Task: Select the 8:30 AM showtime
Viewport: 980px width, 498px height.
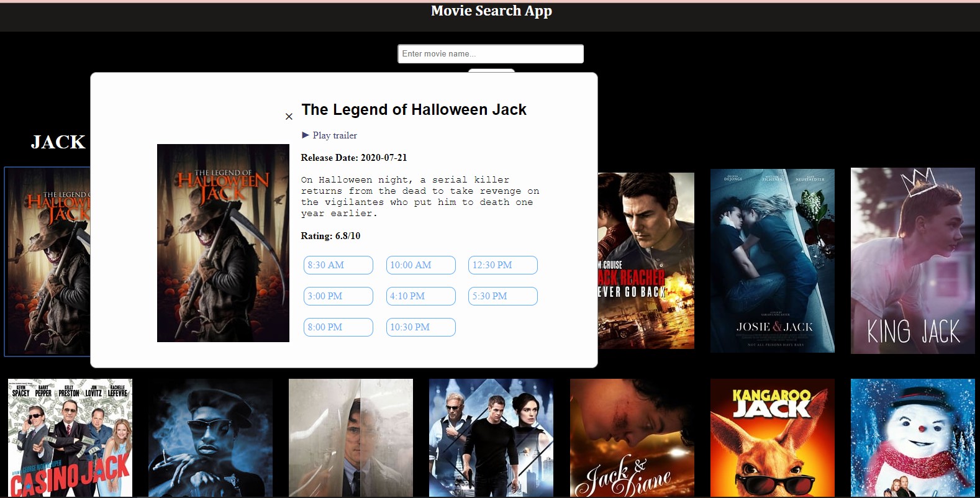Action: coord(338,265)
